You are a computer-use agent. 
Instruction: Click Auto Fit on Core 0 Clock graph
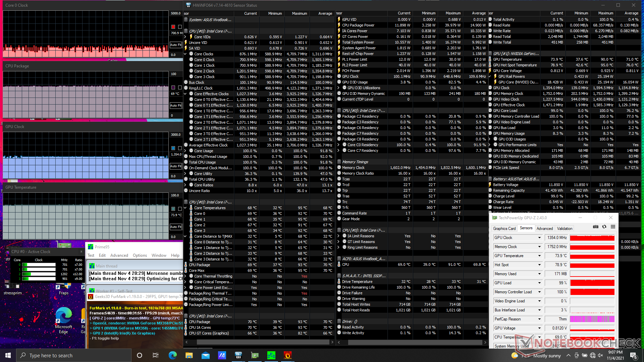click(175, 45)
